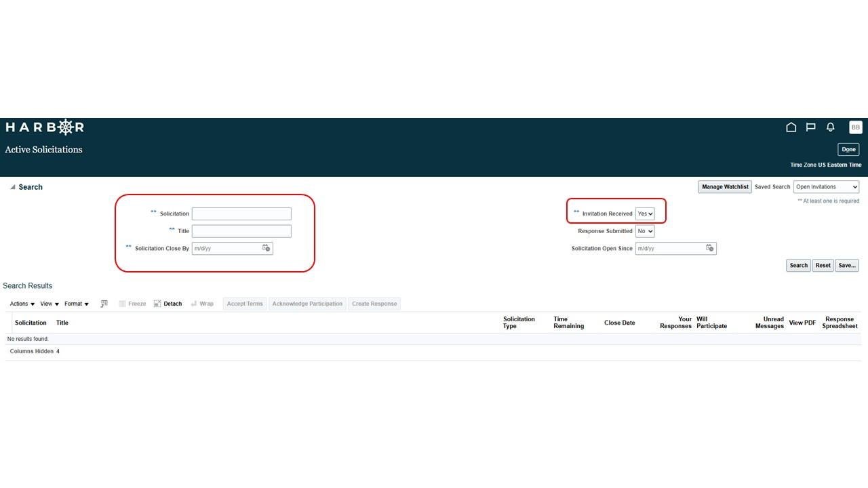This screenshot has width=868, height=488.
Task: Open calendar picker for Solicitation Close By
Action: coord(267,248)
